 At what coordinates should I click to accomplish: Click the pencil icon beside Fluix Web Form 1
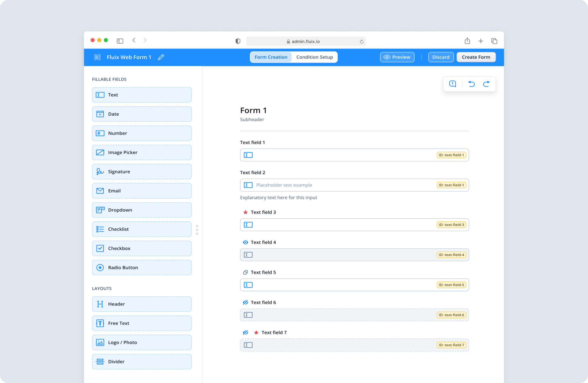[x=161, y=57]
